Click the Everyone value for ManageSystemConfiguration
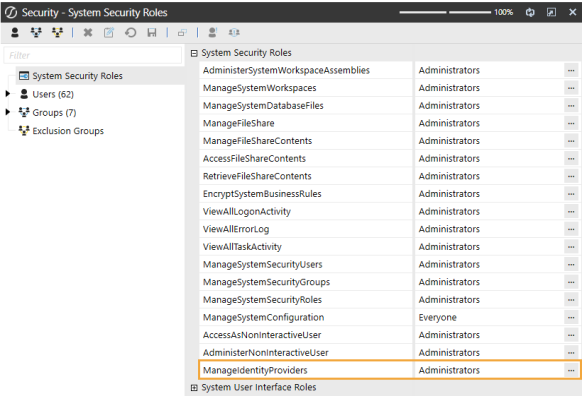582x396 pixels. coord(437,318)
